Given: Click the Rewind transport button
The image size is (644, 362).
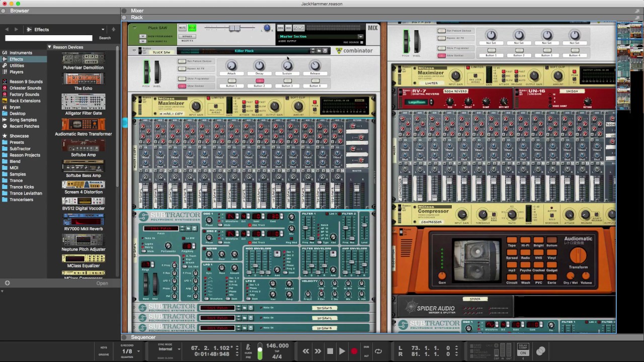Looking at the screenshot, I should pyautogui.click(x=306, y=351).
